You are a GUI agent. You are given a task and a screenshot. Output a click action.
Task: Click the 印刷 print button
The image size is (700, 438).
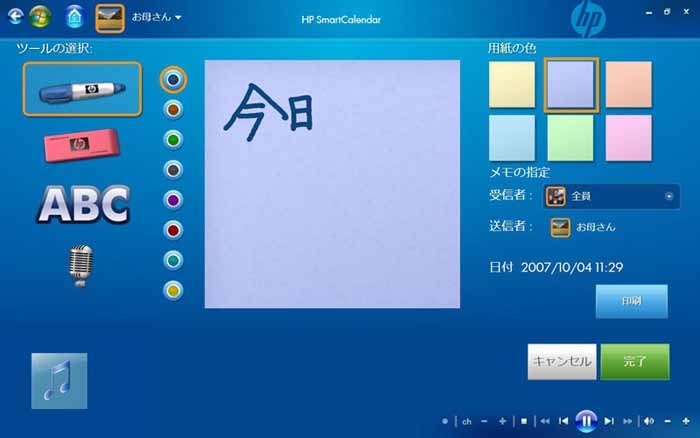coord(632,301)
